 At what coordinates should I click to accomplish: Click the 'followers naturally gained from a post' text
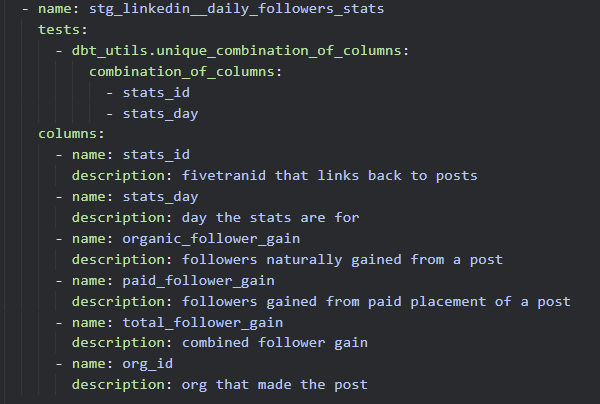click(342, 259)
